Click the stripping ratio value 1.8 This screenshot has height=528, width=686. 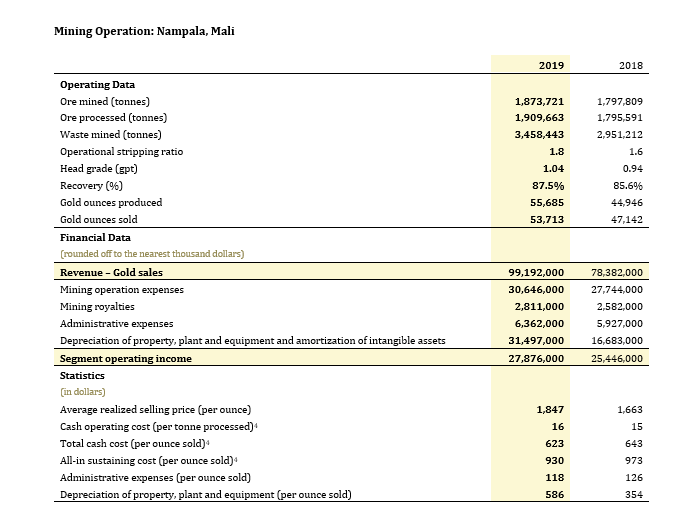point(556,152)
